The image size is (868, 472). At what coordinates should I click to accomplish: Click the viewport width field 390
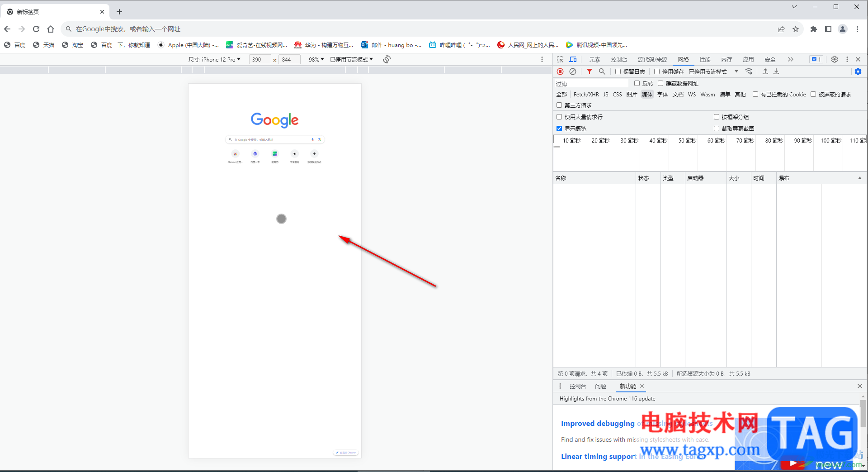[260, 59]
